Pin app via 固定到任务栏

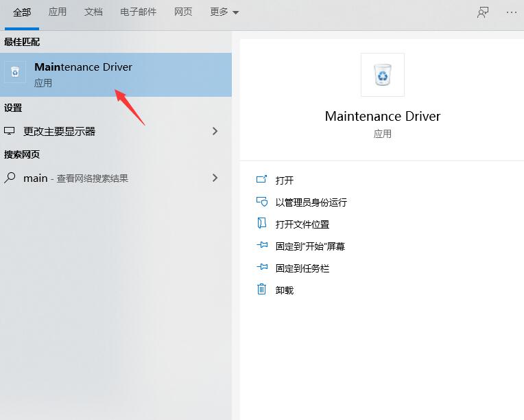coord(302,268)
